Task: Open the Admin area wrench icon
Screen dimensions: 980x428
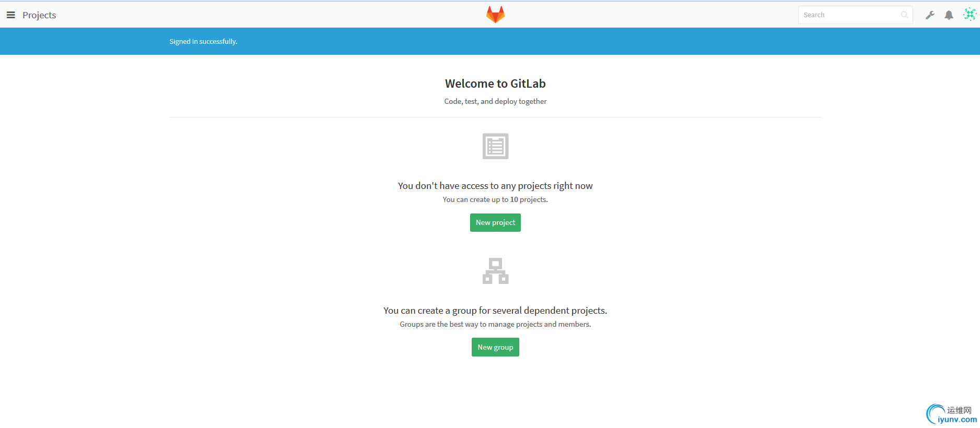Action: tap(930, 15)
